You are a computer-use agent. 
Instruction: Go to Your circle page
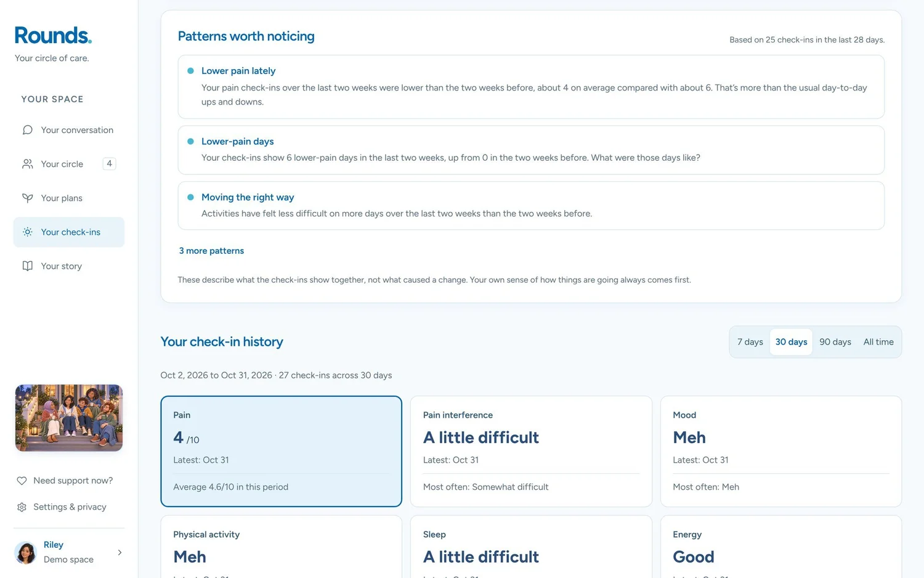[69, 164]
